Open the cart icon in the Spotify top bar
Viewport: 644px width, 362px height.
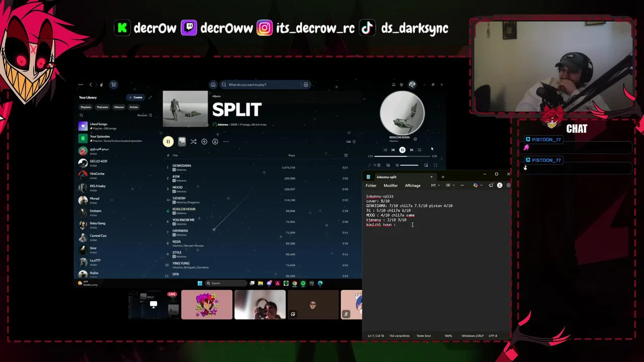click(114, 84)
